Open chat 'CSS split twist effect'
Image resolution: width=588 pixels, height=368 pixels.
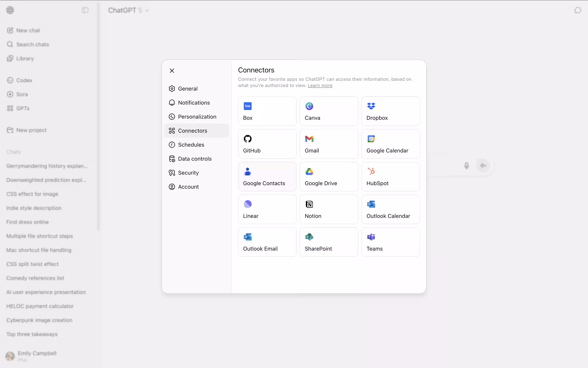pos(32,264)
